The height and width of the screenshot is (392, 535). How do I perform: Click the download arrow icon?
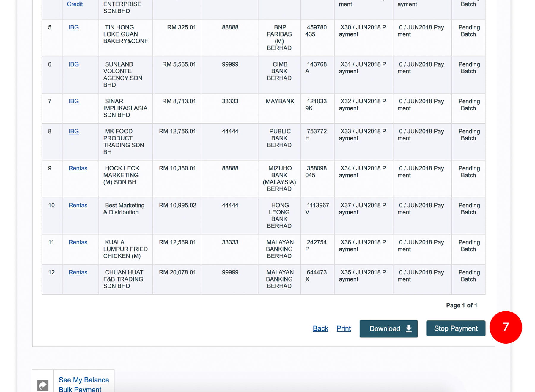coord(409,329)
